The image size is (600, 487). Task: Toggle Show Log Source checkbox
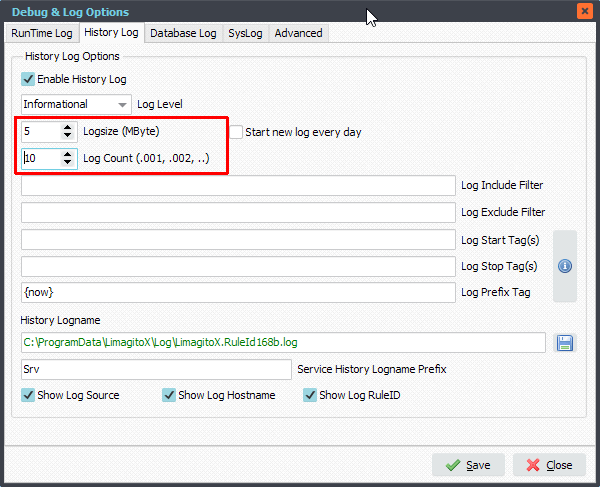click(x=28, y=395)
